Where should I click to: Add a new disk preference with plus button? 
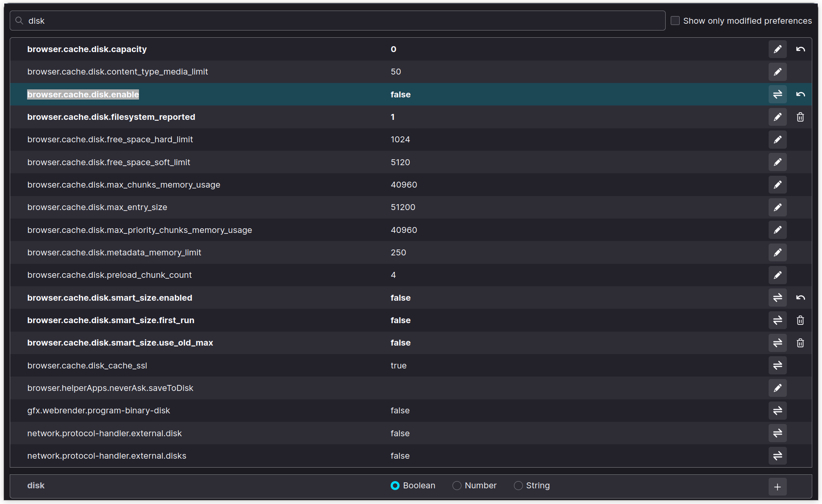pos(777,486)
